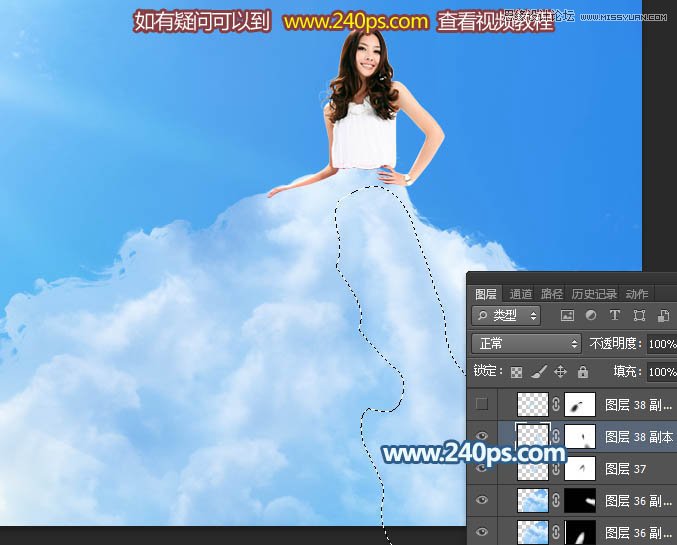Viewport: 677px width, 545px height.
Task: Click the 不透明度 opacity value field
Action: 661,344
